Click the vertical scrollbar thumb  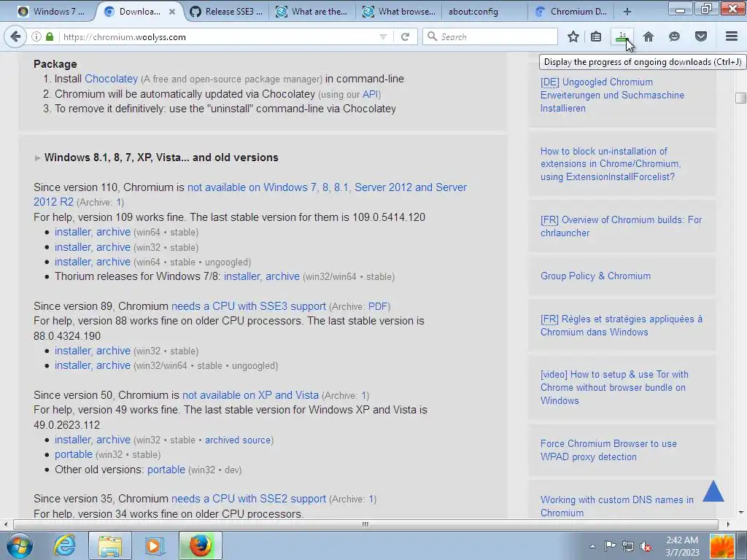(741, 98)
